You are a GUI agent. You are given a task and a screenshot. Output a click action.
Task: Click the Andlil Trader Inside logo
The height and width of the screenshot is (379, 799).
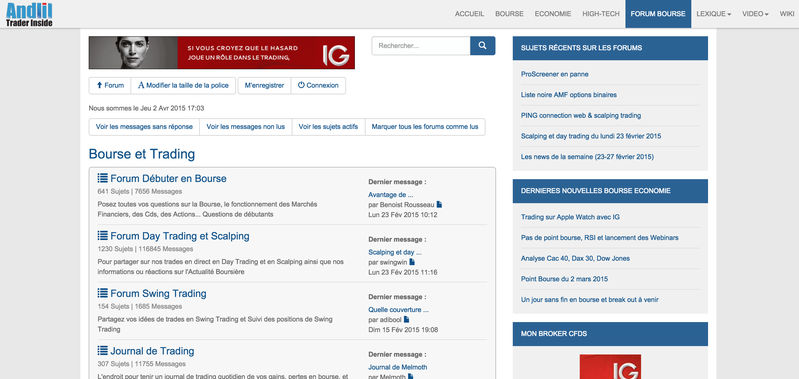pyautogui.click(x=29, y=14)
